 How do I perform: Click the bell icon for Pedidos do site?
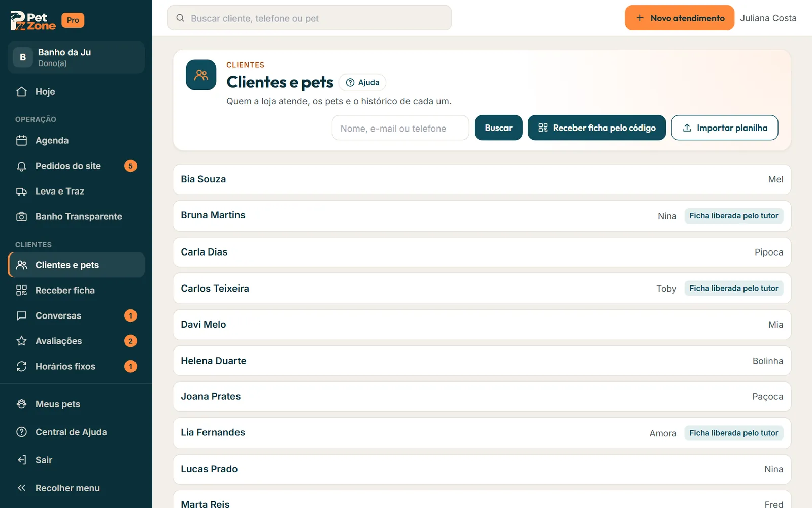(x=21, y=166)
